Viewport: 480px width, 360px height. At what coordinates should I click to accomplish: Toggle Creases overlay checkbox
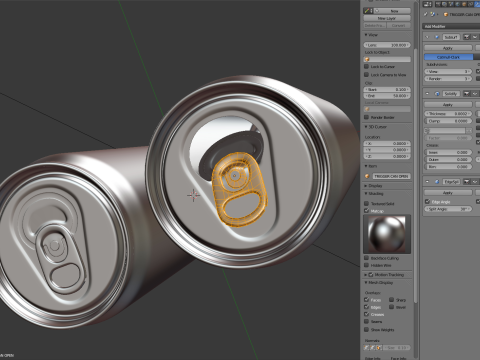coord(367,314)
